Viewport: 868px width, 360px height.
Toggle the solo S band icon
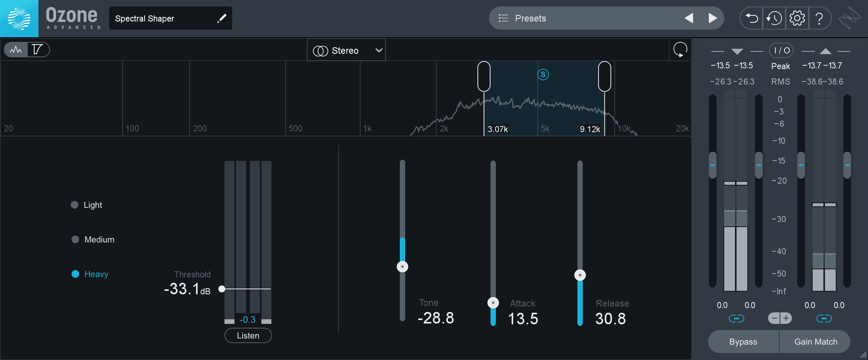click(x=543, y=75)
